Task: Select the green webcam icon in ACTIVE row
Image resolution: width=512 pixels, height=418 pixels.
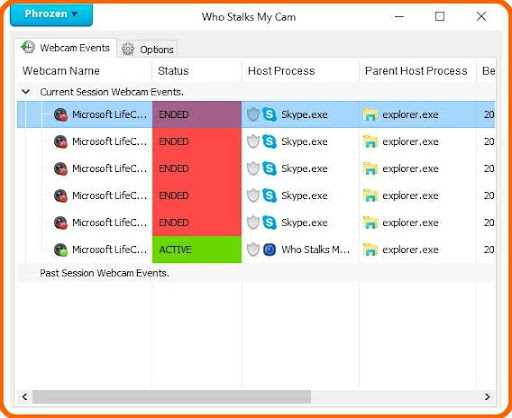Action: coord(61,250)
